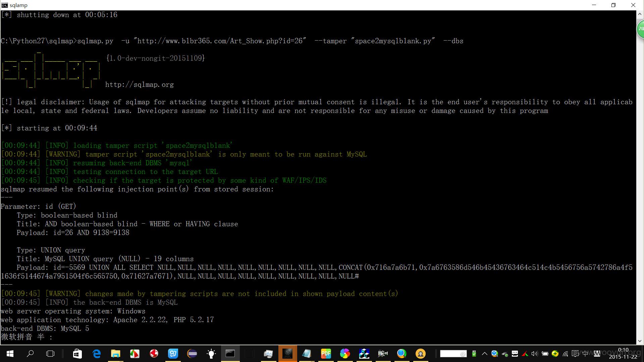Click the green USB device tray icon
Screen dimensions: 644x362
pyautogui.click(x=474, y=354)
